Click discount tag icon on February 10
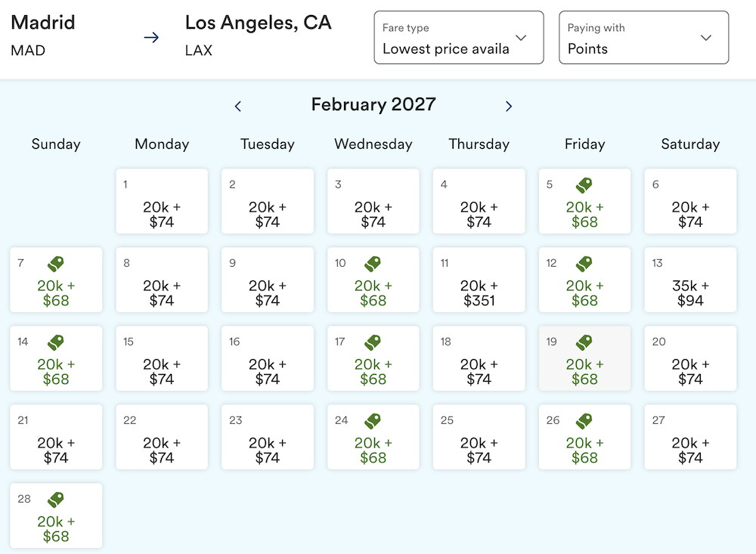Viewport: 756px width, 554px height. [x=373, y=263]
